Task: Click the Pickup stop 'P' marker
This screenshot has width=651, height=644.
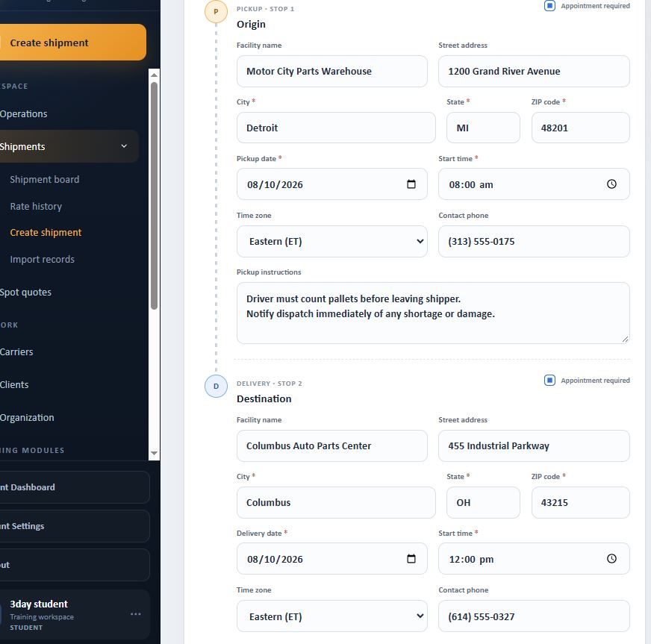Action: [x=216, y=12]
